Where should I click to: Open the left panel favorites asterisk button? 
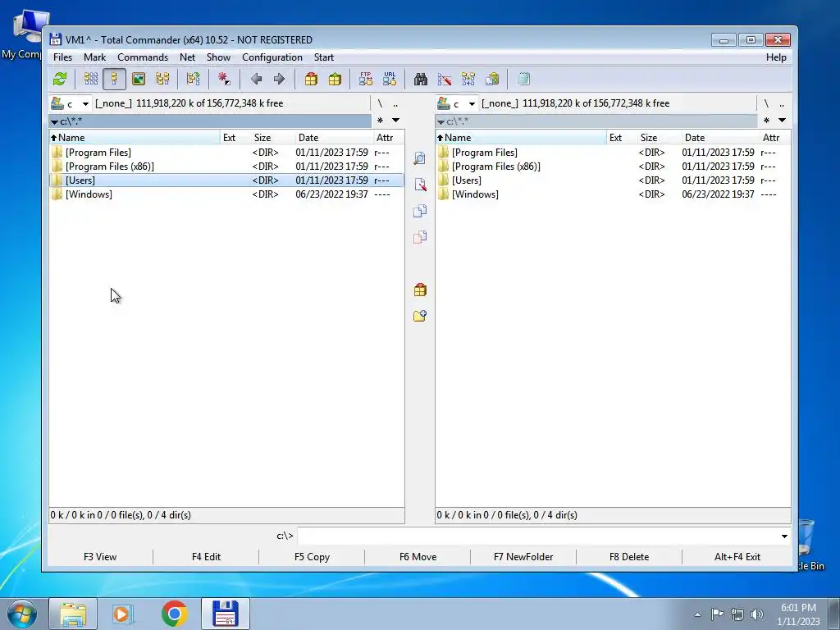381,121
